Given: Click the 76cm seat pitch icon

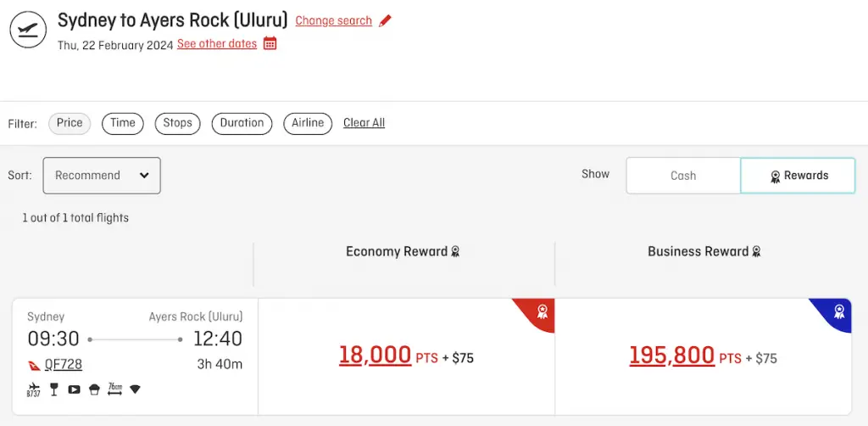Looking at the screenshot, I should click(114, 389).
